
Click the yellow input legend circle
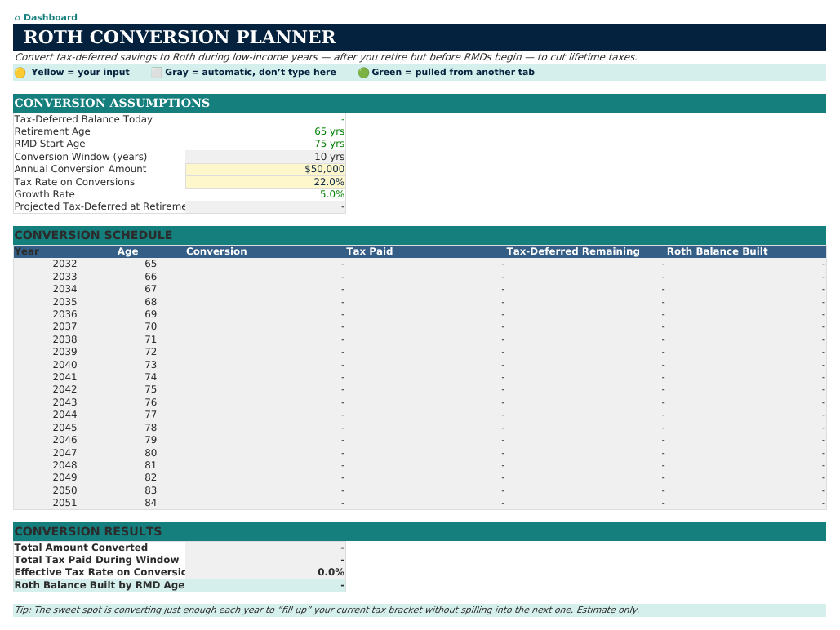point(20,73)
